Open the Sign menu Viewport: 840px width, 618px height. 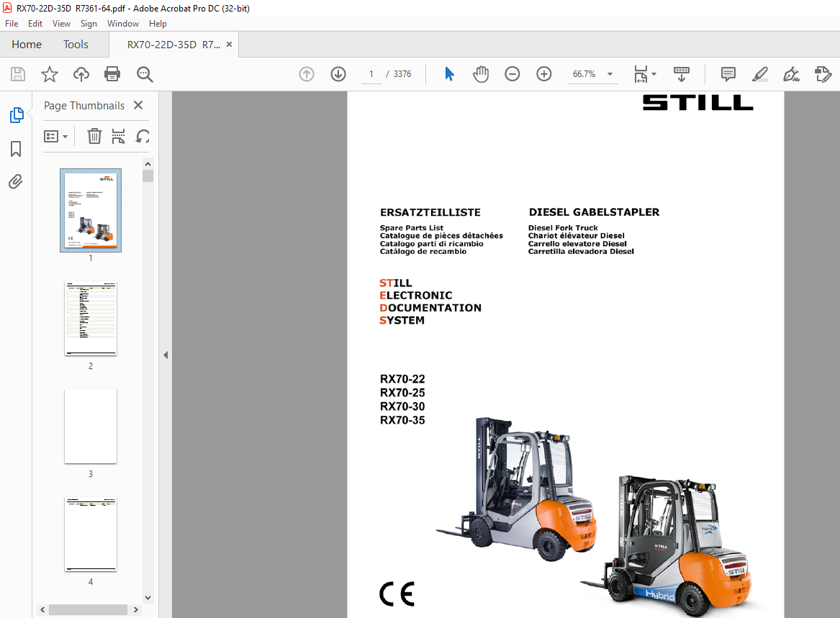[x=89, y=24]
